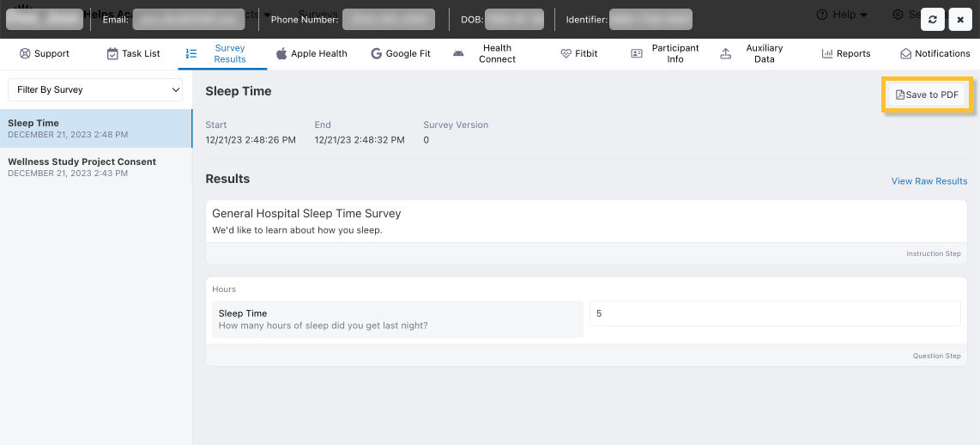
Task: Open the View Raw Results link
Action: coord(929,181)
